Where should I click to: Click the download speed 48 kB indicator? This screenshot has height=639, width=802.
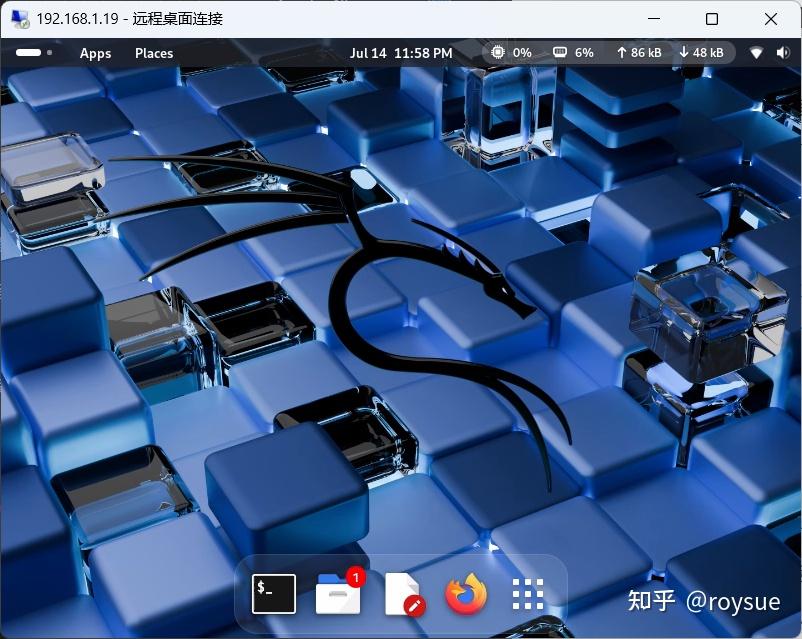pos(701,53)
